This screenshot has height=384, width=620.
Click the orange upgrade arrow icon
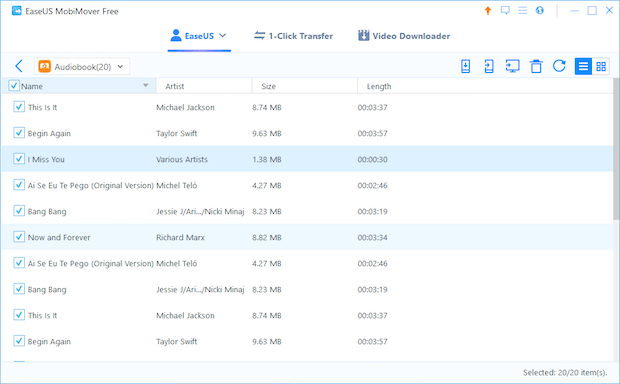click(x=488, y=11)
